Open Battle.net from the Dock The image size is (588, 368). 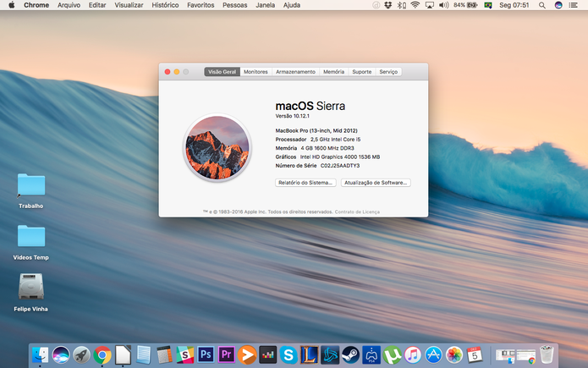pos(330,354)
